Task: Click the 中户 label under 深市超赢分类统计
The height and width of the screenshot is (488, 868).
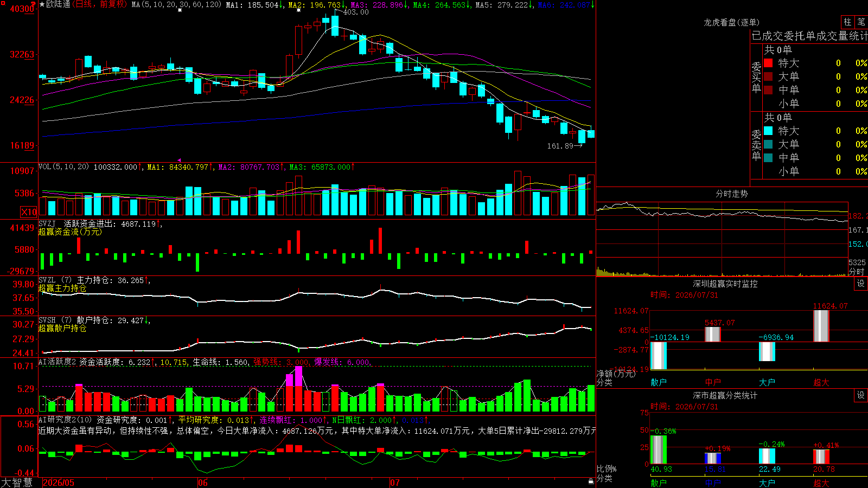Action: 713,483
